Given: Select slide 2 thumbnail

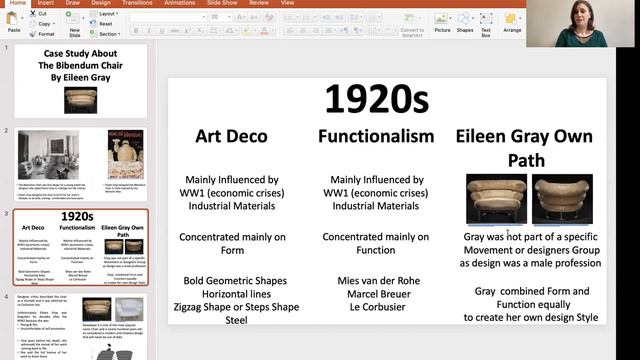Looking at the screenshot, I should (80, 164).
